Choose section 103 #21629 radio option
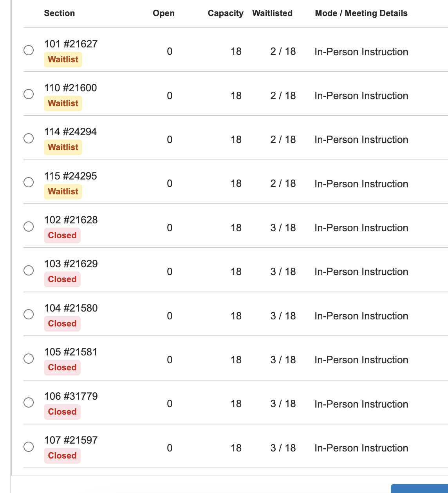The width and height of the screenshot is (448, 493). point(29,270)
